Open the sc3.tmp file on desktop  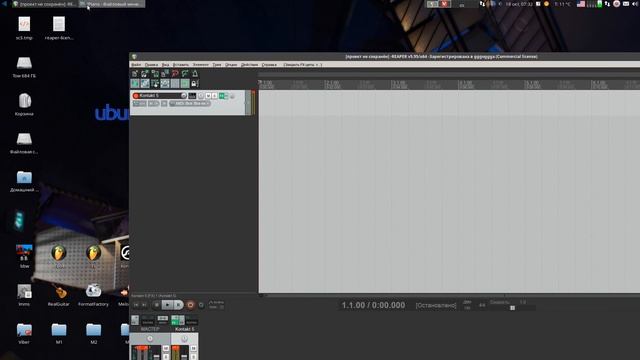(x=24, y=27)
